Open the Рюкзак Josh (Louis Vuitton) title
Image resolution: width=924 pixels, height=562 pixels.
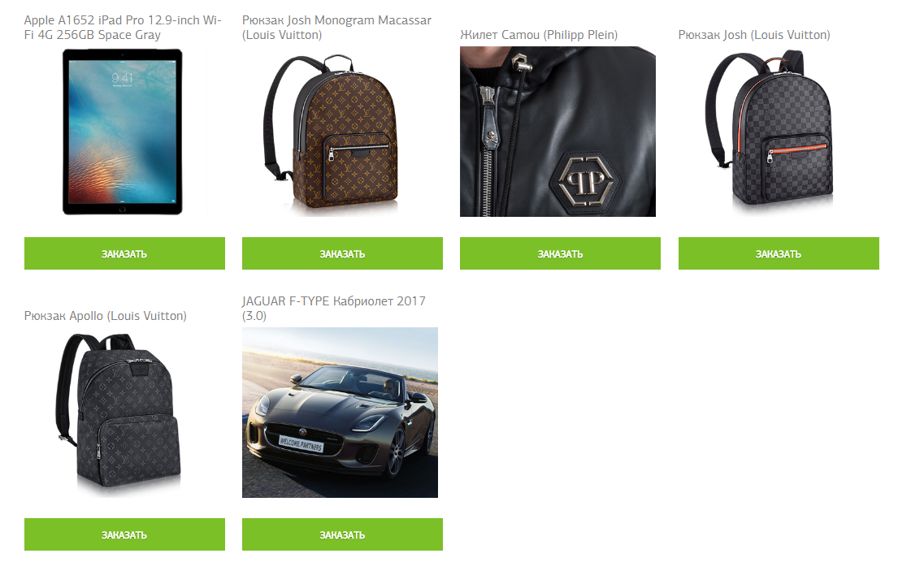(x=754, y=35)
